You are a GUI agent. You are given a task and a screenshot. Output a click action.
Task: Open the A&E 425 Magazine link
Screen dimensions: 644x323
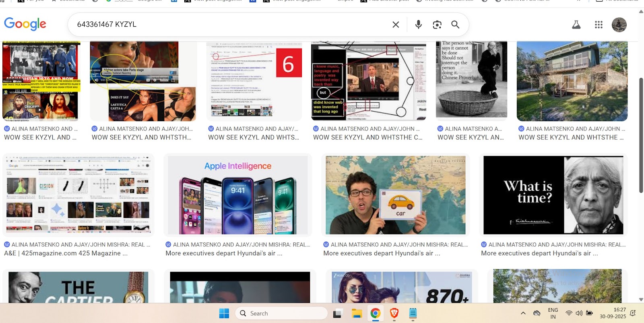pyautogui.click(x=66, y=253)
